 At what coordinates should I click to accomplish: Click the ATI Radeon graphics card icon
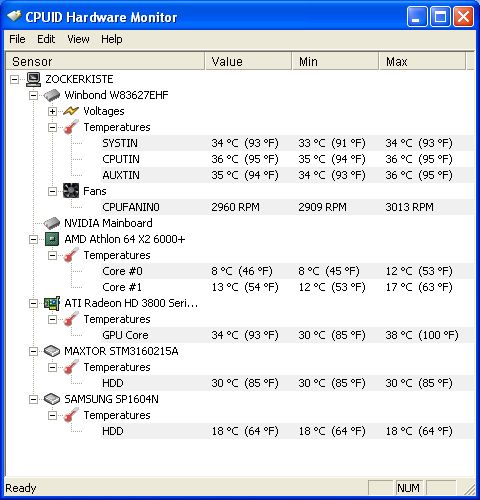pos(52,303)
